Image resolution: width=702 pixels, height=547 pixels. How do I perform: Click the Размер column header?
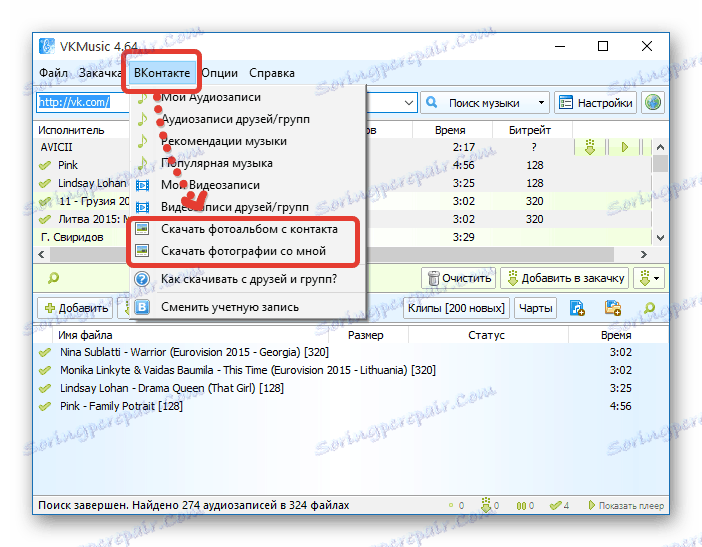tap(368, 335)
